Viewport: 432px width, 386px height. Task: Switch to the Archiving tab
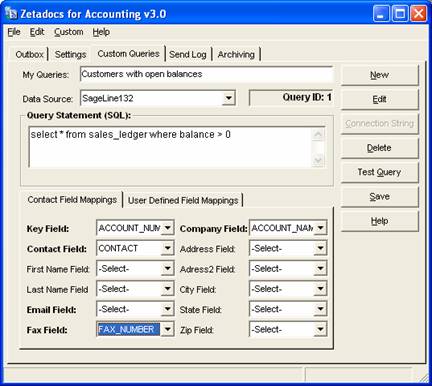tap(236, 54)
